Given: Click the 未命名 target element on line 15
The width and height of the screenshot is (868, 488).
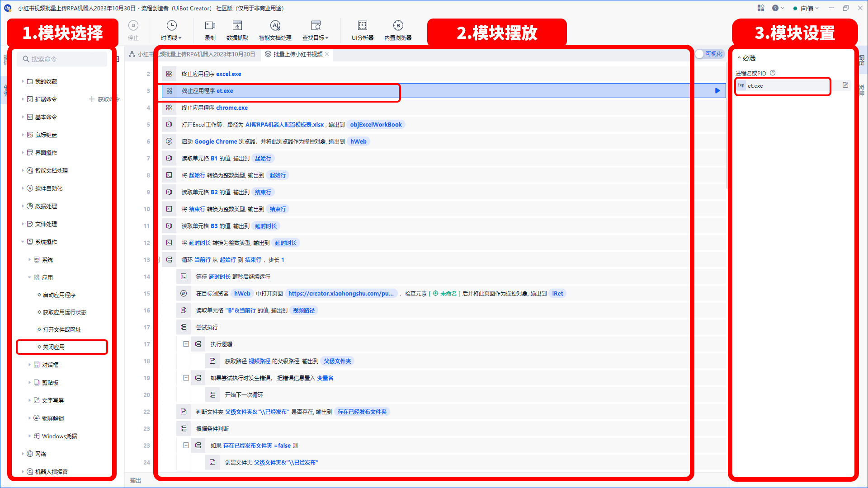Looking at the screenshot, I should (444, 294).
